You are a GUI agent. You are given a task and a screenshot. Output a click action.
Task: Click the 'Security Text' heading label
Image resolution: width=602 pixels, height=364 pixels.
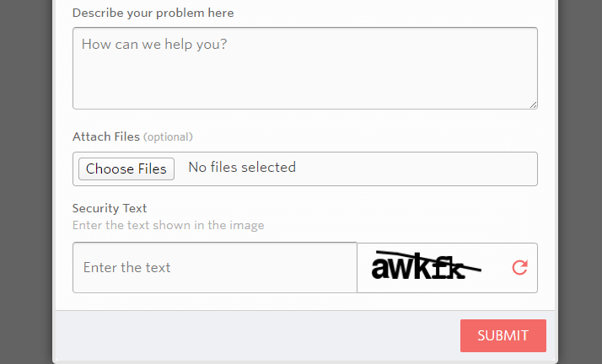[110, 208]
